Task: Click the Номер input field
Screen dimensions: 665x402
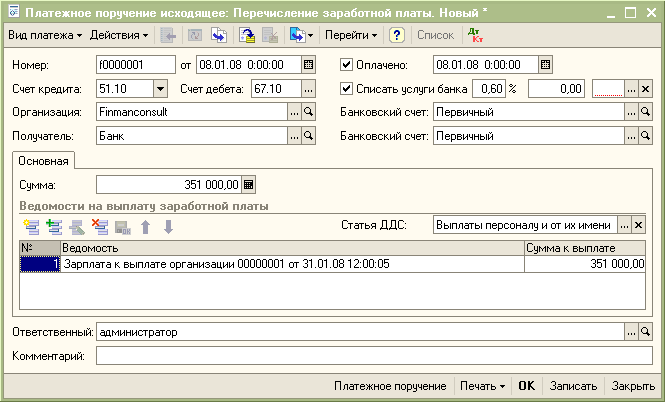Action: [x=136, y=65]
